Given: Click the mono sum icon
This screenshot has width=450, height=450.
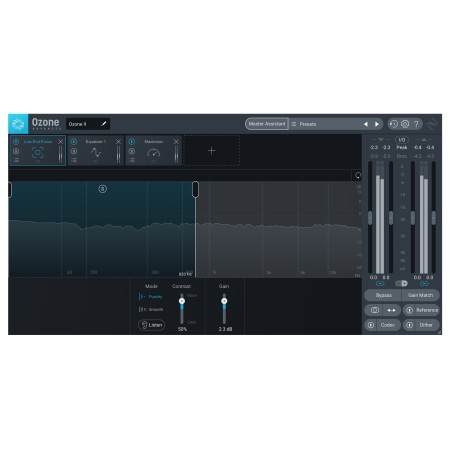Looking at the screenshot, I should 375,310.
